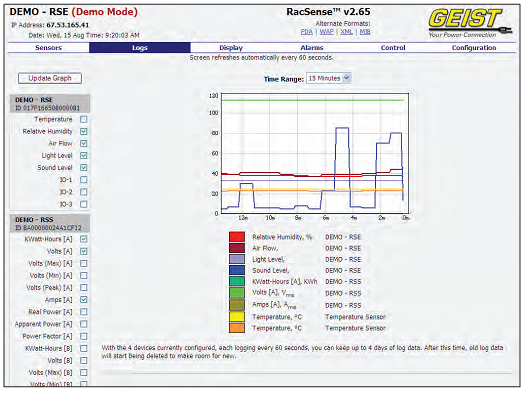Screen dimensions: 523x394
Task: Uncheck the KWatt-Hours [A] checkbox
Action: 84,239
